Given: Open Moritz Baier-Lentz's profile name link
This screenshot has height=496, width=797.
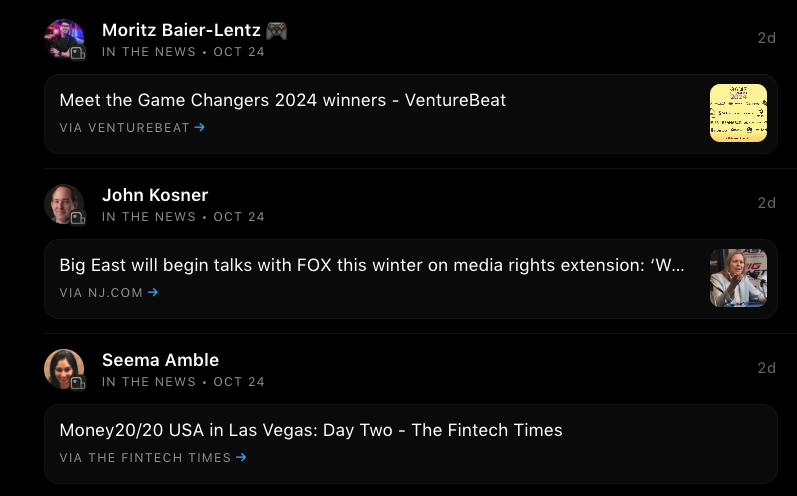Looking at the screenshot, I should pos(181,30).
